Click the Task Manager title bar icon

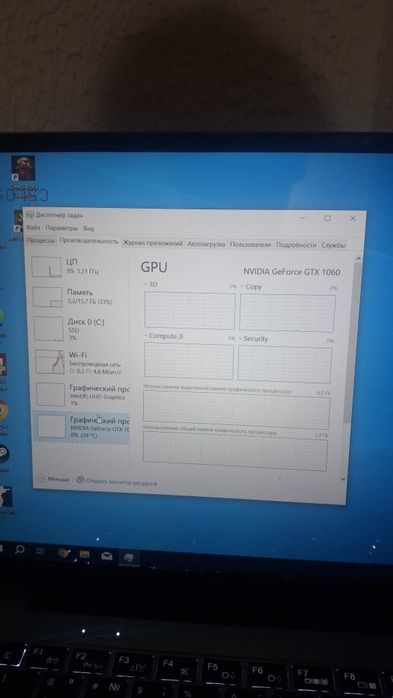pyautogui.click(x=30, y=215)
